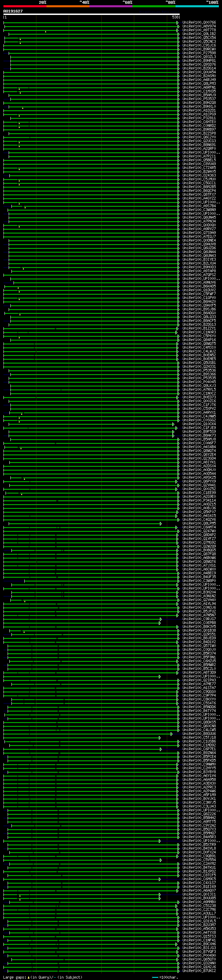Select the UniRef100_B7UKC2 label
This screenshot has width=222, height=980.
tap(199, 971)
